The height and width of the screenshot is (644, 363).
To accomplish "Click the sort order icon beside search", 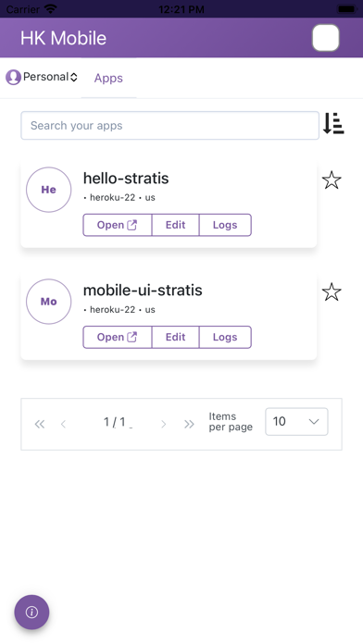I will point(333,123).
